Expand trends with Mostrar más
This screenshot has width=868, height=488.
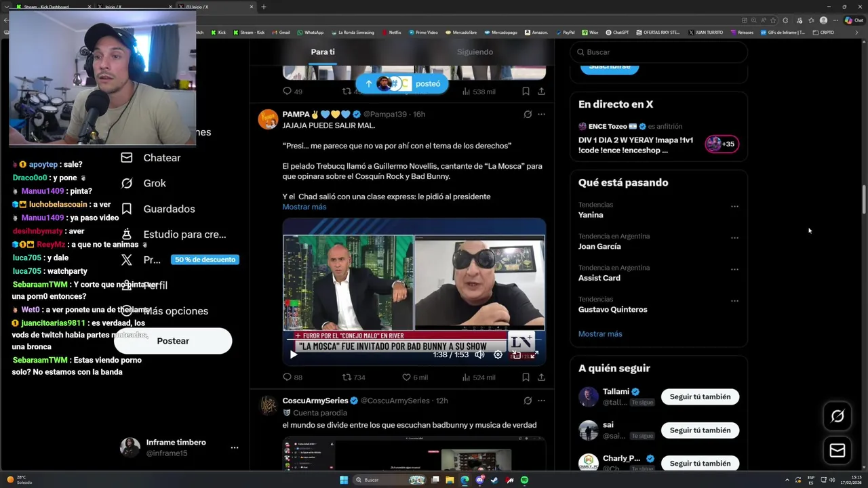coord(600,333)
